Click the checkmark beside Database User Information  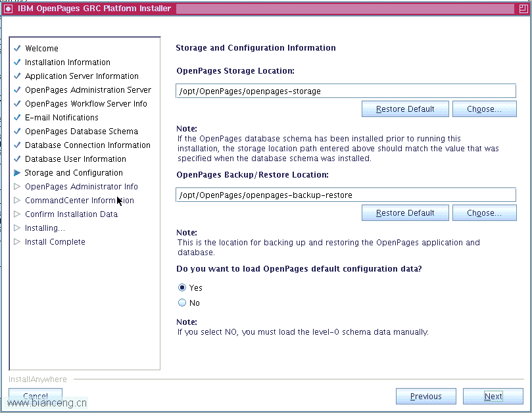(17, 158)
